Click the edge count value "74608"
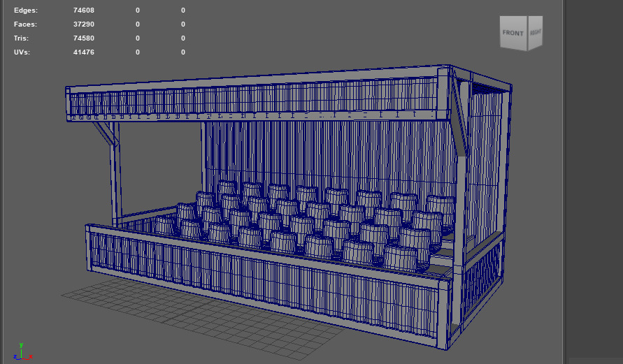 [x=84, y=10]
